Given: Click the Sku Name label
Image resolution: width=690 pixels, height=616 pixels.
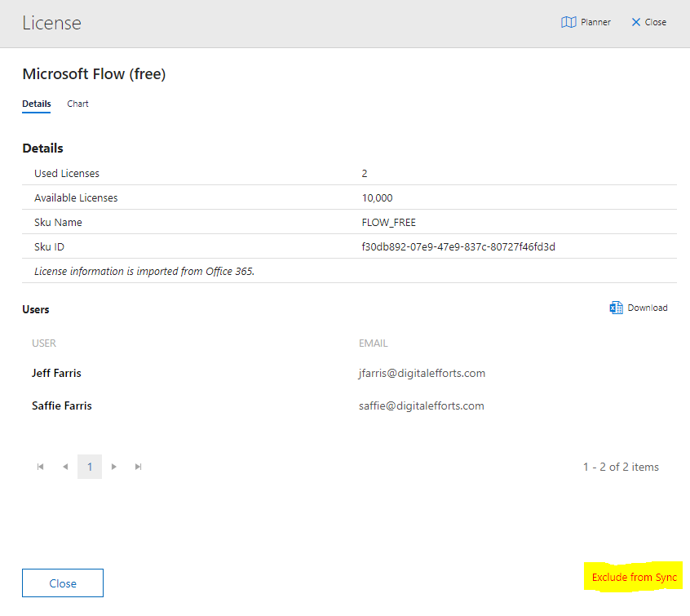Looking at the screenshot, I should point(58,223).
